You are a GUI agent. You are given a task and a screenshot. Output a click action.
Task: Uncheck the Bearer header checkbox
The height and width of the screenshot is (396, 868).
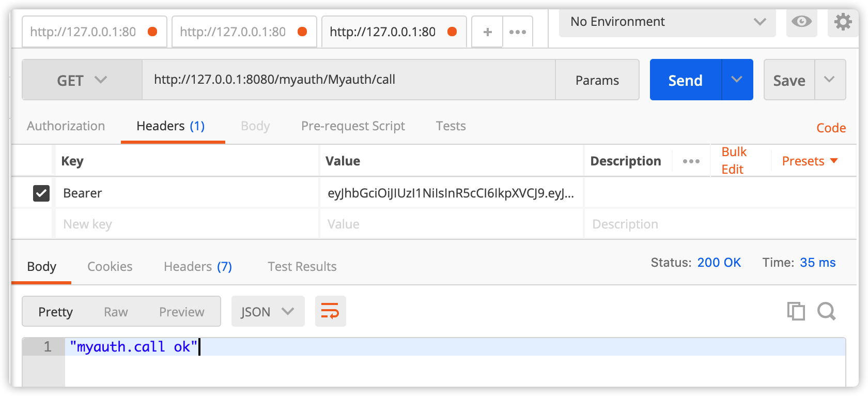coord(41,193)
